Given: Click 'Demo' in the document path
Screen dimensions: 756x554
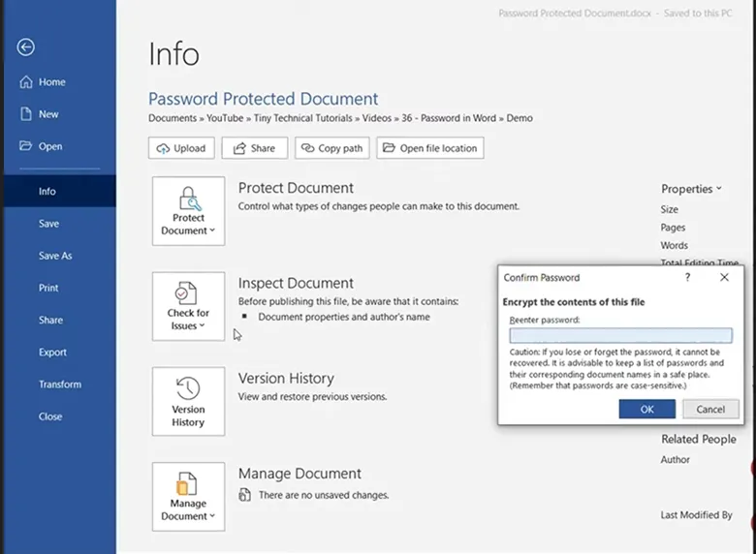Looking at the screenshot, I should click(x=520, y=118).
